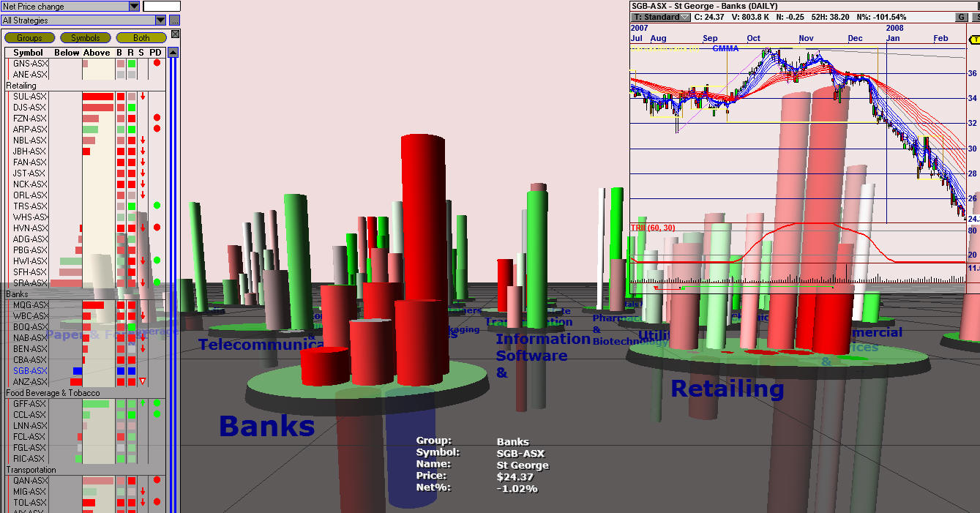
Task: Select the red PD dot in ARP-ASX row
Action: [157, 129]
